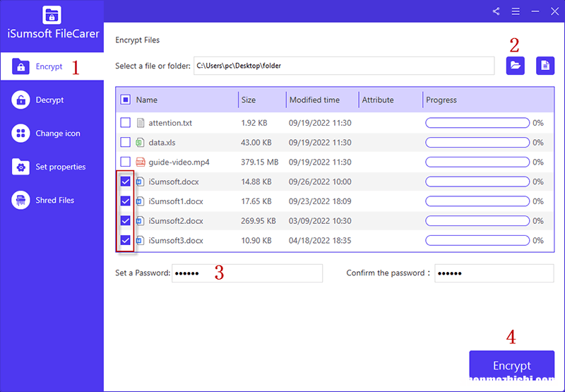Sort by the Size column header
The image size is (565, 392).
tap(249, 100)
